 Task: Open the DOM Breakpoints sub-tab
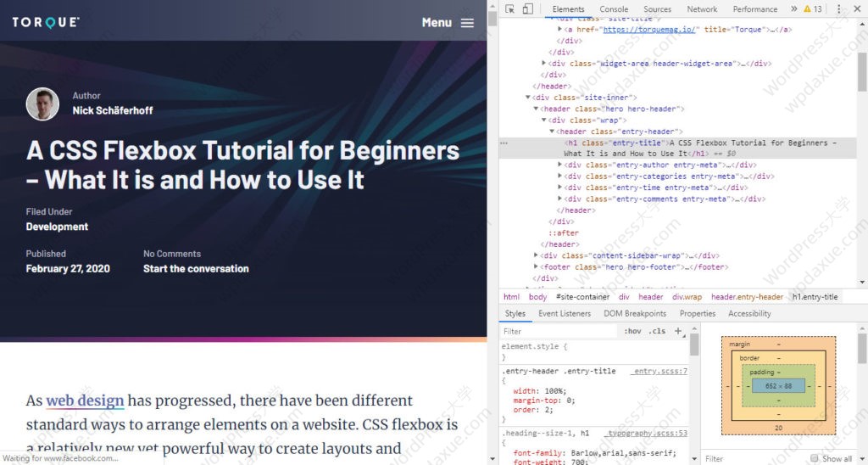coord(635,314)
